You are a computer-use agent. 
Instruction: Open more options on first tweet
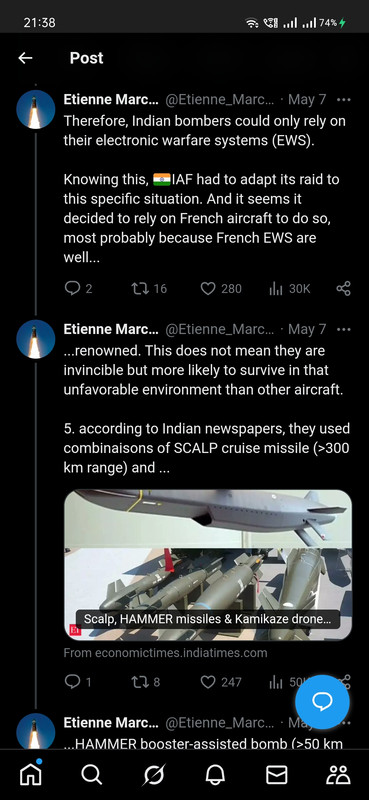[x=344, y=99]
